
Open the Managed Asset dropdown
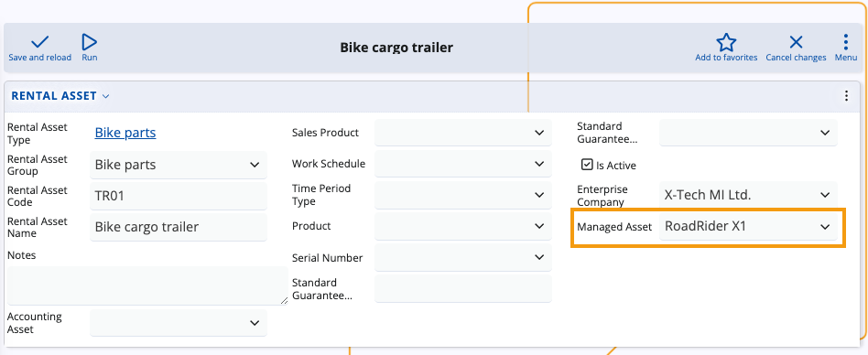(x=748, y=226)
